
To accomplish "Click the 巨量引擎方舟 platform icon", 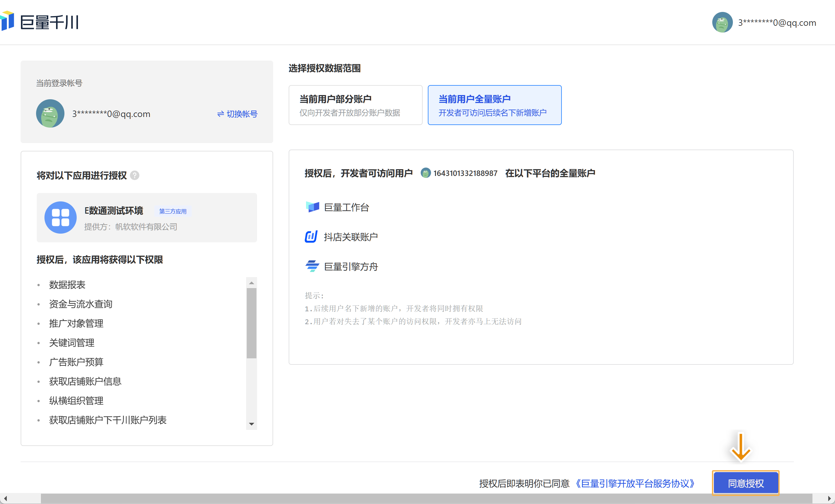I will (312, 266).
